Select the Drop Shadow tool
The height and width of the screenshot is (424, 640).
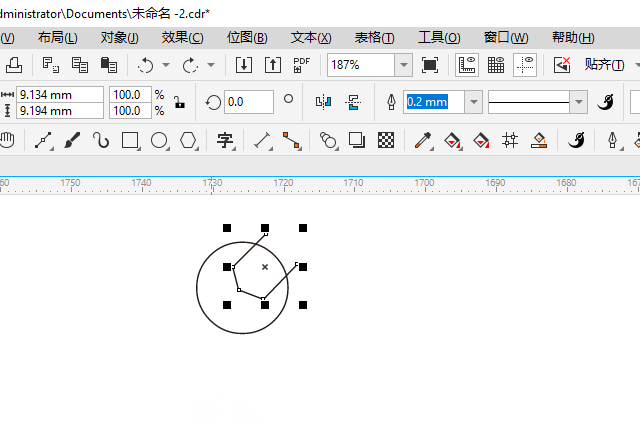tap(357, 140)
